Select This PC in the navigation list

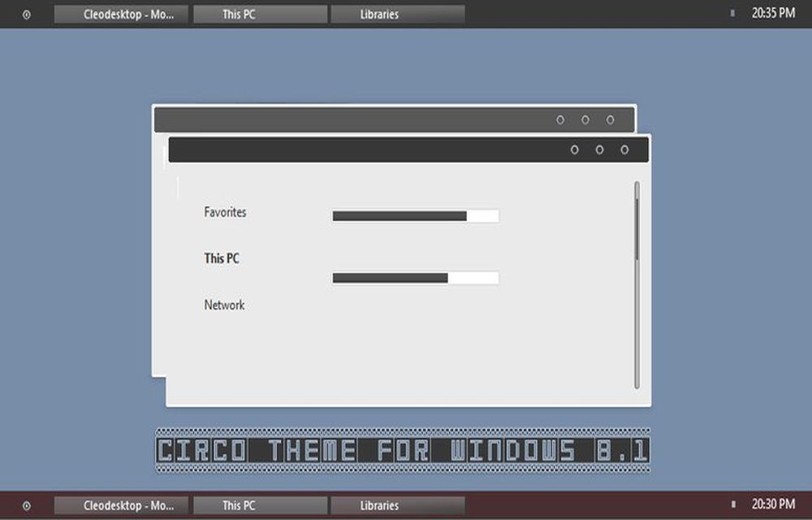coord(222,258)
